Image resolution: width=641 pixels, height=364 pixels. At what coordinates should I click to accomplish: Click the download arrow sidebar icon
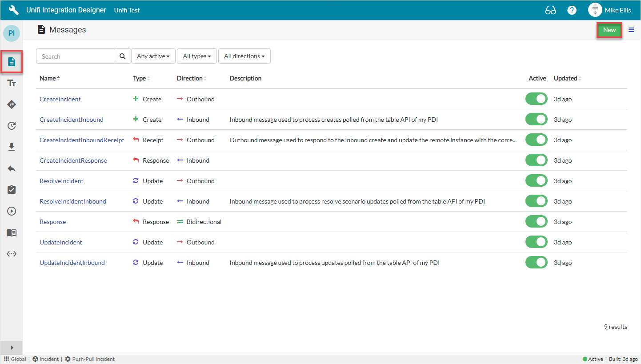pyautogui.click(x=12, y=147)
